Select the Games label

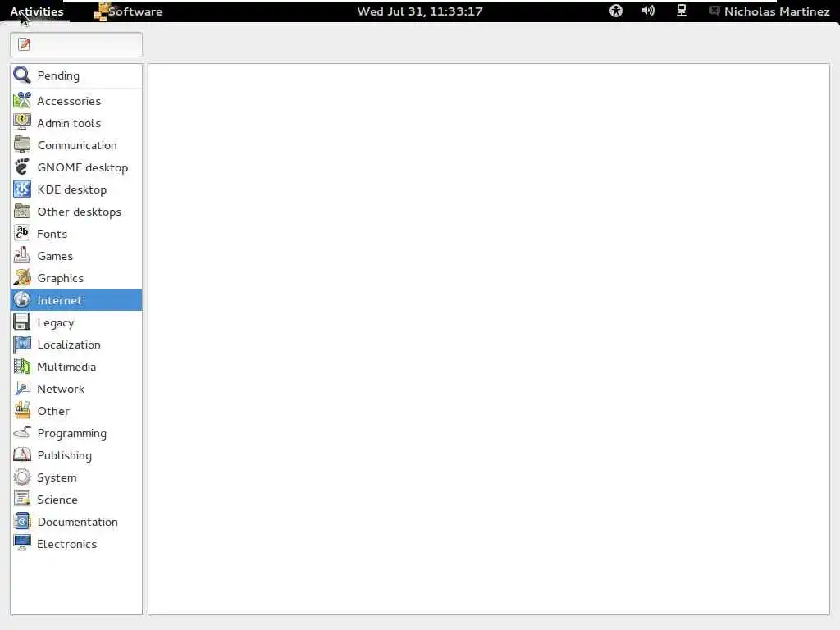tap(55, 256)
